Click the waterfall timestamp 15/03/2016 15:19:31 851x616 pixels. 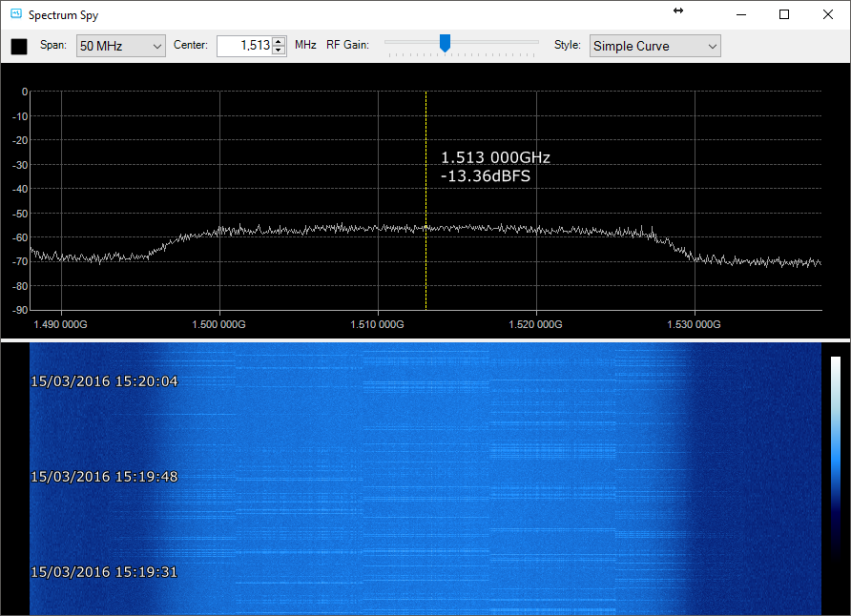pyautogui.click(x=104, y=572)
